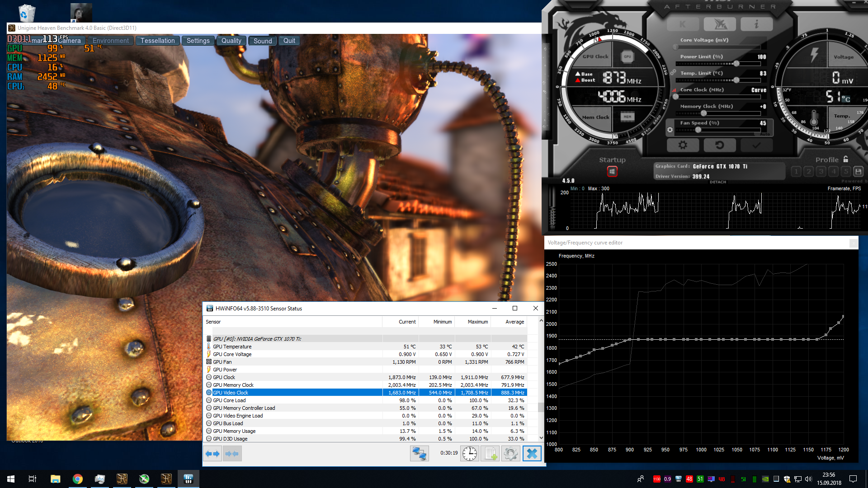Open Afterburner information window
Viewport: 868px width, 488px height.
coord(756,23)
